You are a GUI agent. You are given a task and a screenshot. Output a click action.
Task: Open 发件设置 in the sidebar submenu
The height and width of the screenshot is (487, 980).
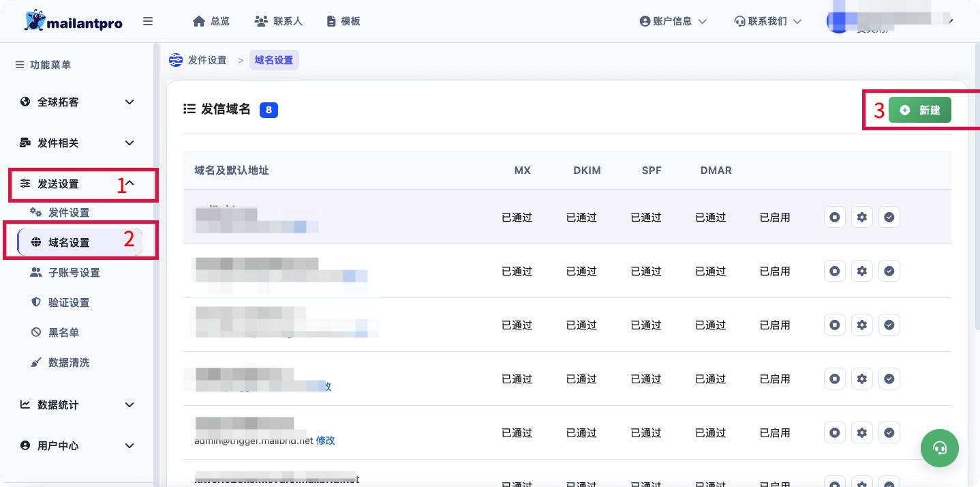[60, 213]
